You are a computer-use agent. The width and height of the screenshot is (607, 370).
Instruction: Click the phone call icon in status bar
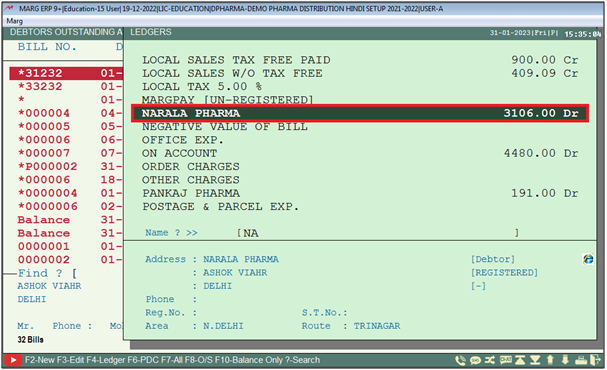coord(460,360)
